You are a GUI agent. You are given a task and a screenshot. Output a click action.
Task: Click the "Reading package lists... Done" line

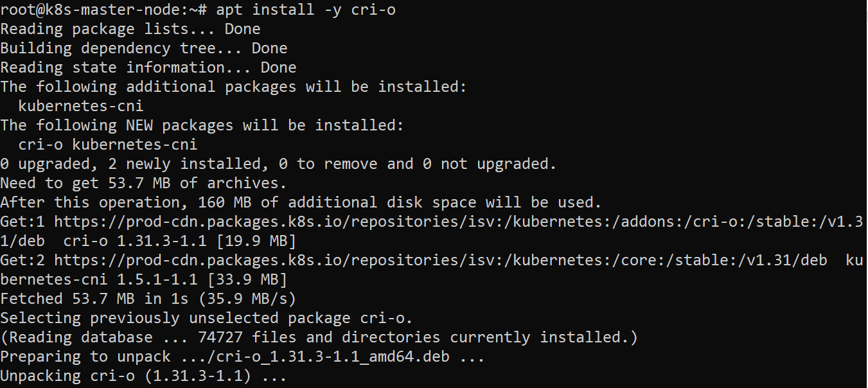(130, 29)
